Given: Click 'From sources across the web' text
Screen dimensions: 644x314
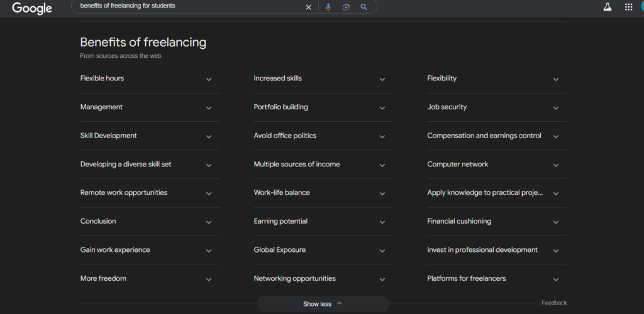Looking at the screenshot, I should point(121,56).
